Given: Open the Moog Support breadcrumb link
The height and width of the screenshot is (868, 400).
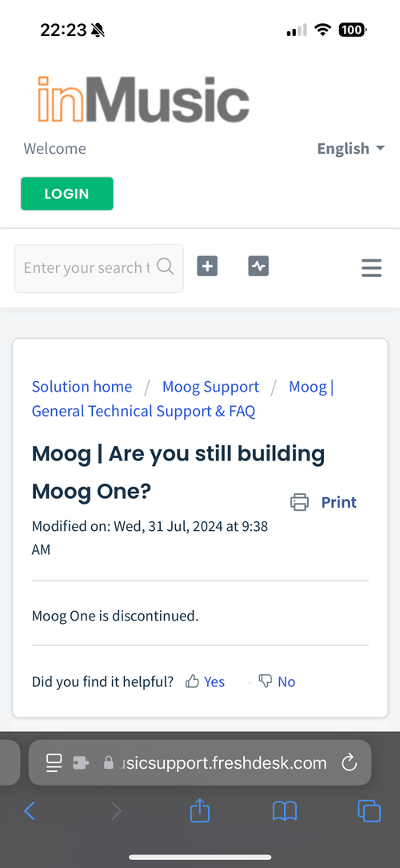Looking at the screenshot, I should pyautogui.click(x=210, y=387).
